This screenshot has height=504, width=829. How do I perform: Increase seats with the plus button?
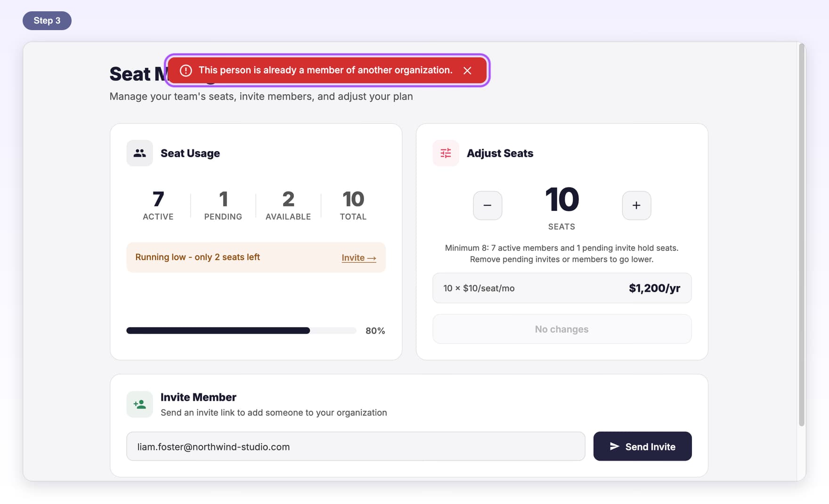click(x=636, y=205)
